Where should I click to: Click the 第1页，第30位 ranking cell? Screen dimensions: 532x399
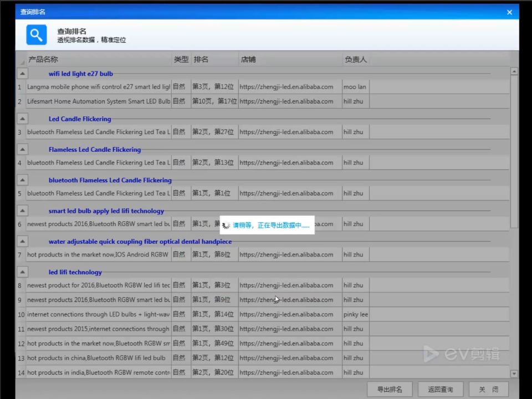tap(215, 329)
